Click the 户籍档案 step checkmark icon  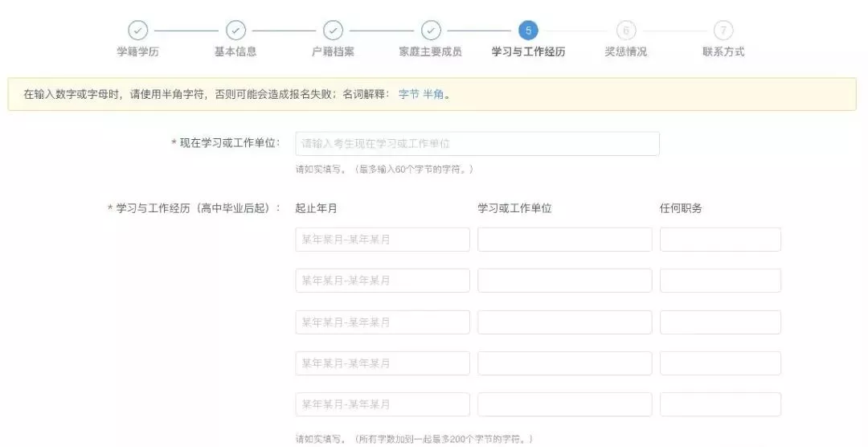pyautogui.click(x=334, y=31)
